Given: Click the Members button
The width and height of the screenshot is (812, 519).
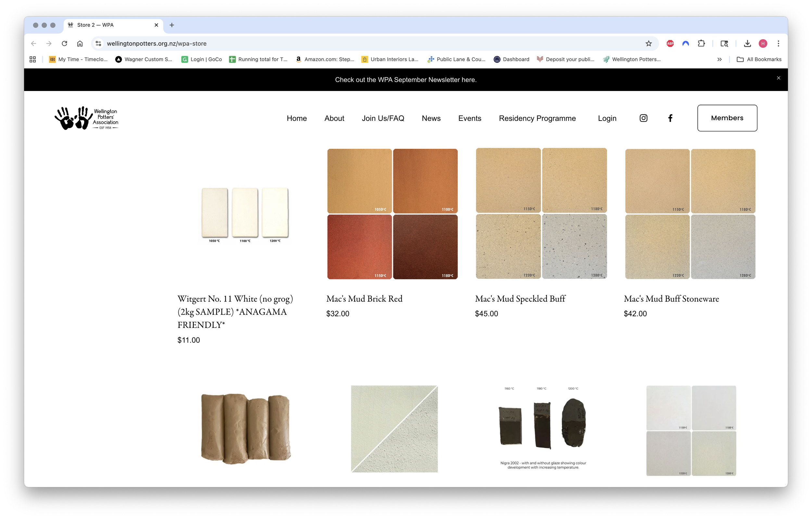Looking at the screenshot, I should [x=727, y=118].
